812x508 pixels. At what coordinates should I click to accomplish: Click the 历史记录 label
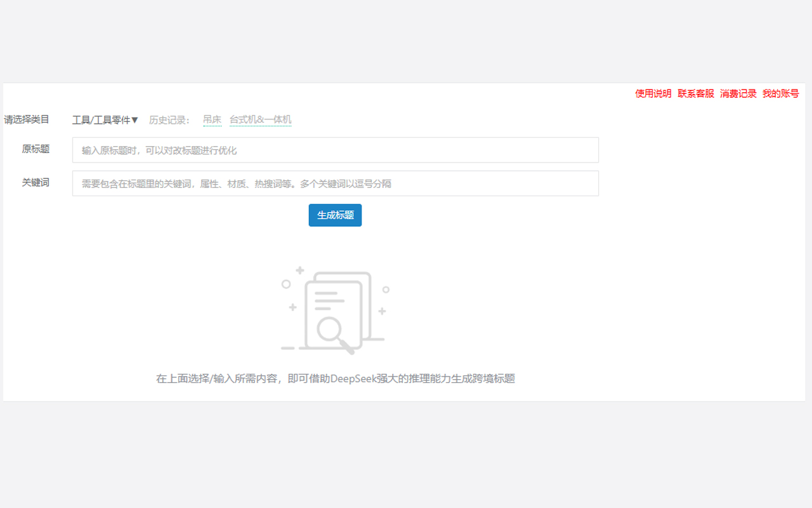click(x=170, y=120)
